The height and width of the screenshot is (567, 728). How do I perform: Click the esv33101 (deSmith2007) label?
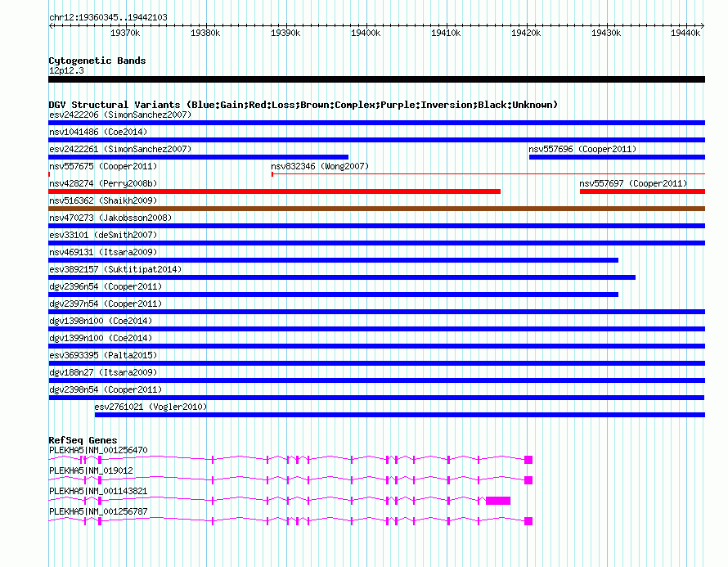[x=103, y=235]
